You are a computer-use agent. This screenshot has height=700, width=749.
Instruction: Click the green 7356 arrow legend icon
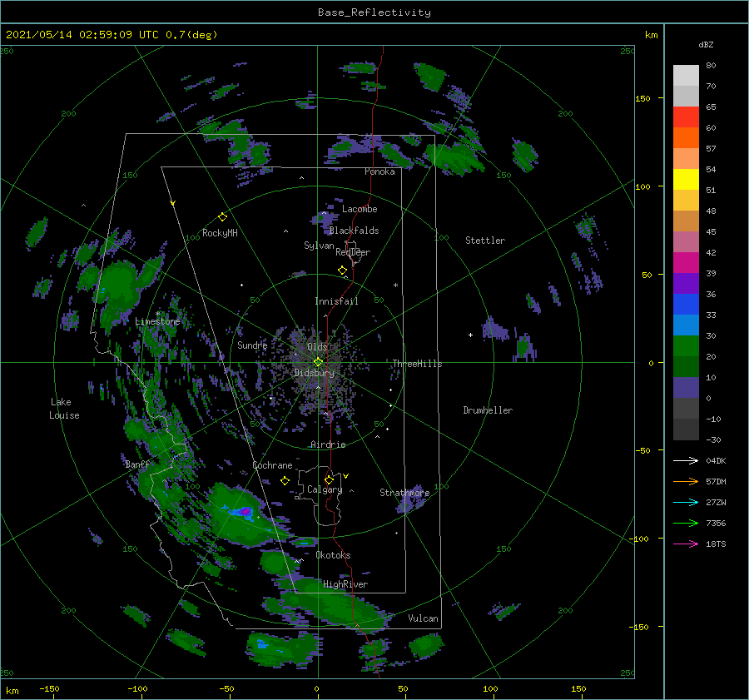click(686, 524)
